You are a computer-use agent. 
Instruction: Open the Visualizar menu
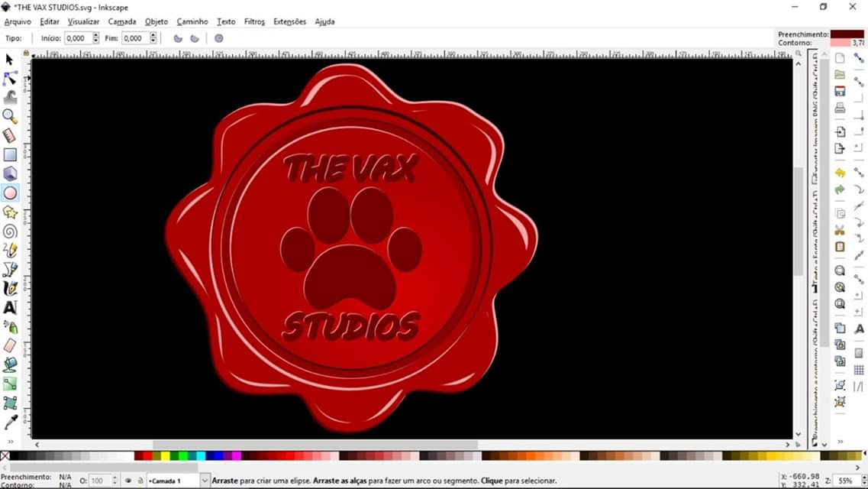[83, 21]
